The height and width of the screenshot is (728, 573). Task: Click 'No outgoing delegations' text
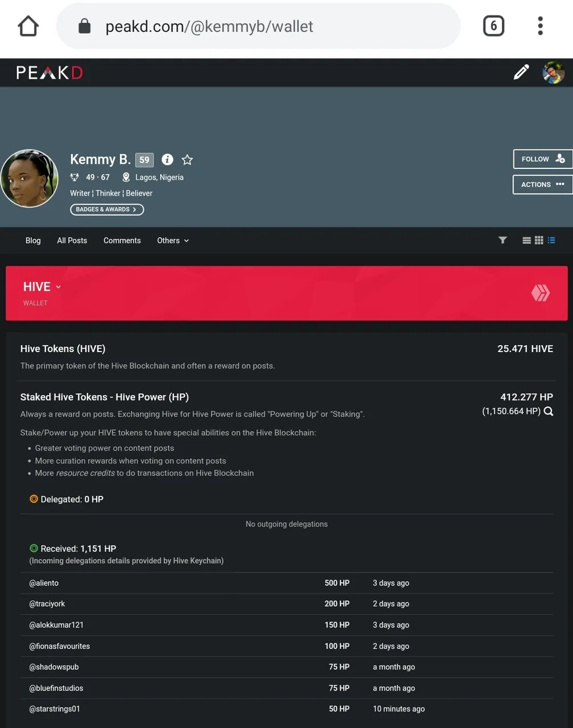286,524
